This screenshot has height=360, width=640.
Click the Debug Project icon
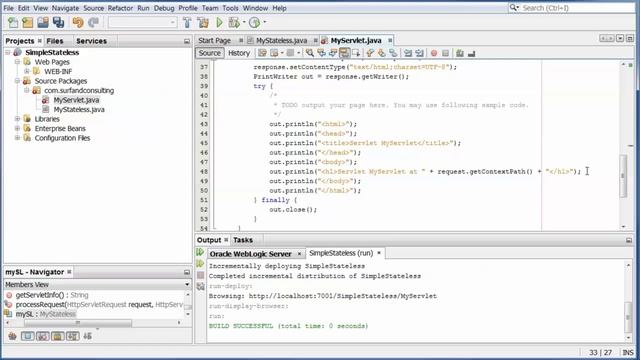[234, 22]
